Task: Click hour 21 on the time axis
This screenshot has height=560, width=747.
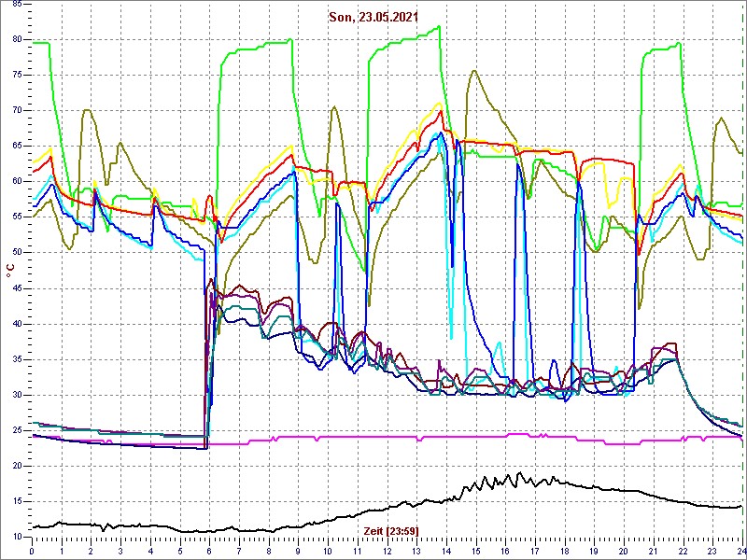Action: click(x=654, y=550)
